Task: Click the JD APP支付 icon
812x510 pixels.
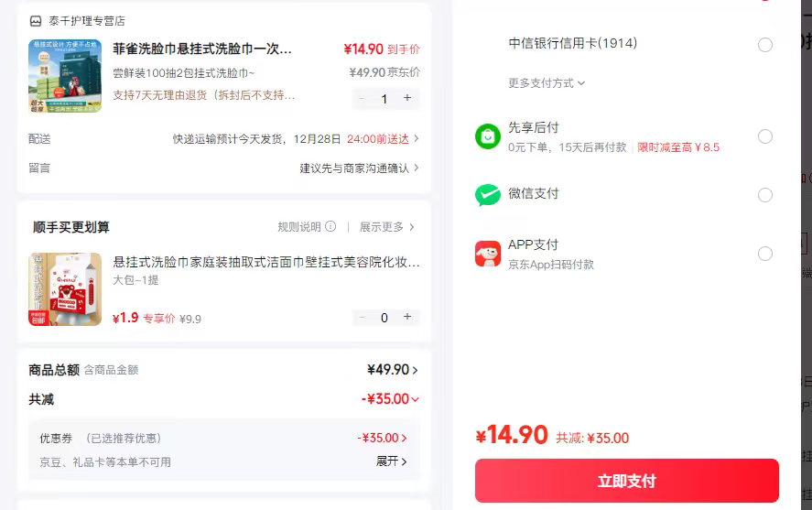Action: 488,254
